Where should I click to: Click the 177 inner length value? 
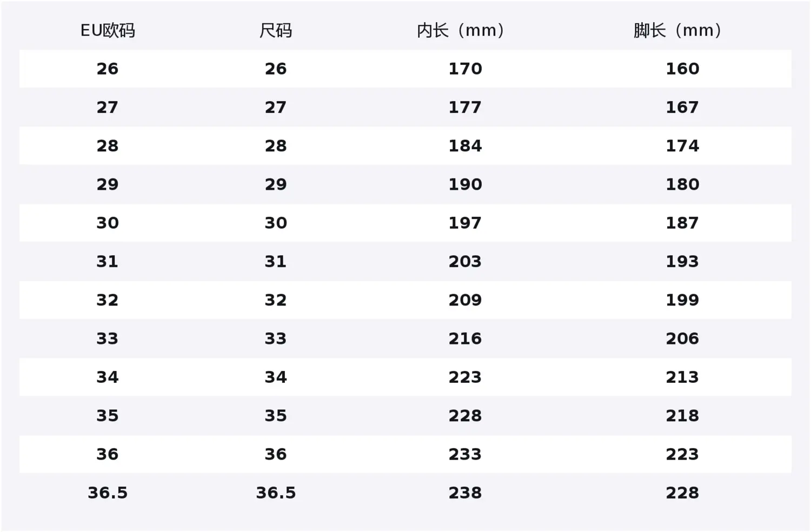(x=465, y=107)
